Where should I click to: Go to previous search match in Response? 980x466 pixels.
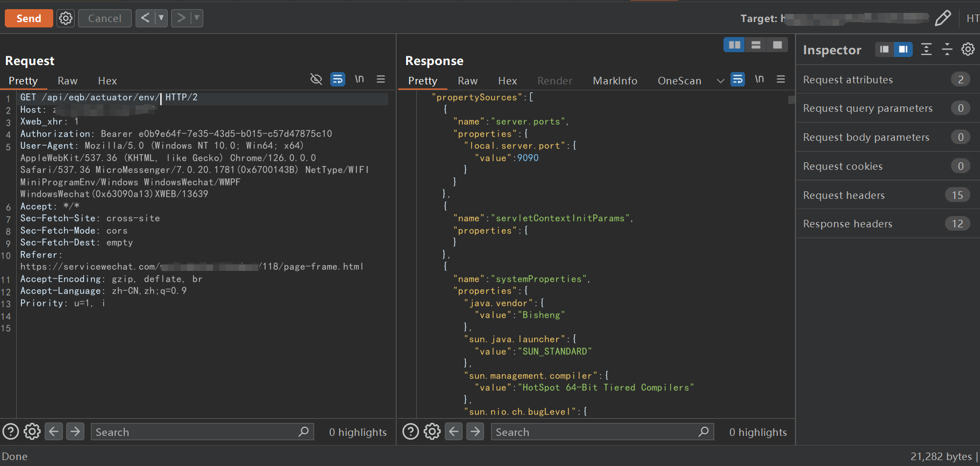(x=454, y=432)
